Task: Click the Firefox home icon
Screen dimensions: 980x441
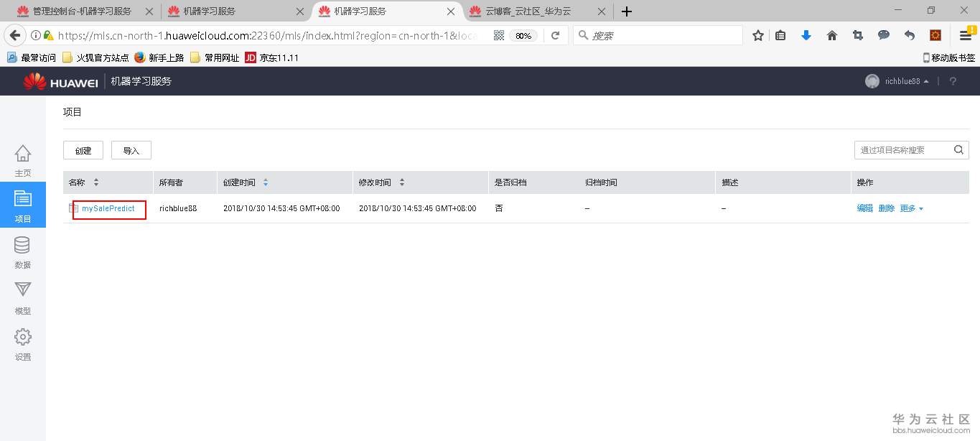Action: point(831,34)
